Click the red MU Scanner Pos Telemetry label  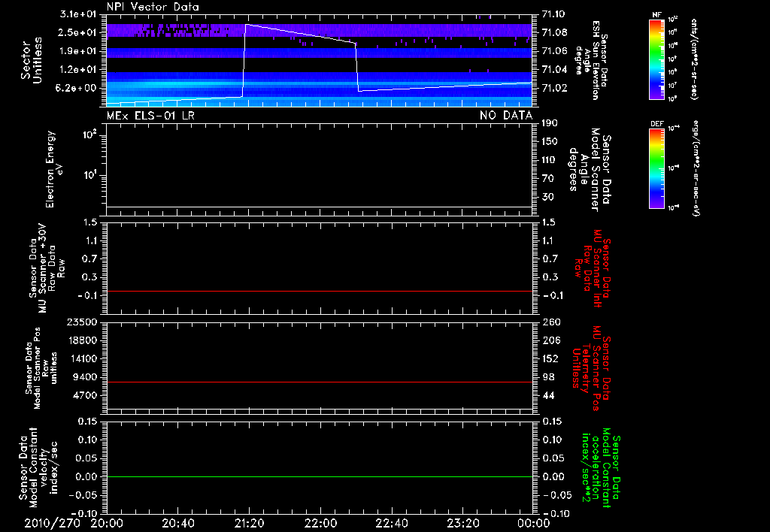click(x=593, y=364)
